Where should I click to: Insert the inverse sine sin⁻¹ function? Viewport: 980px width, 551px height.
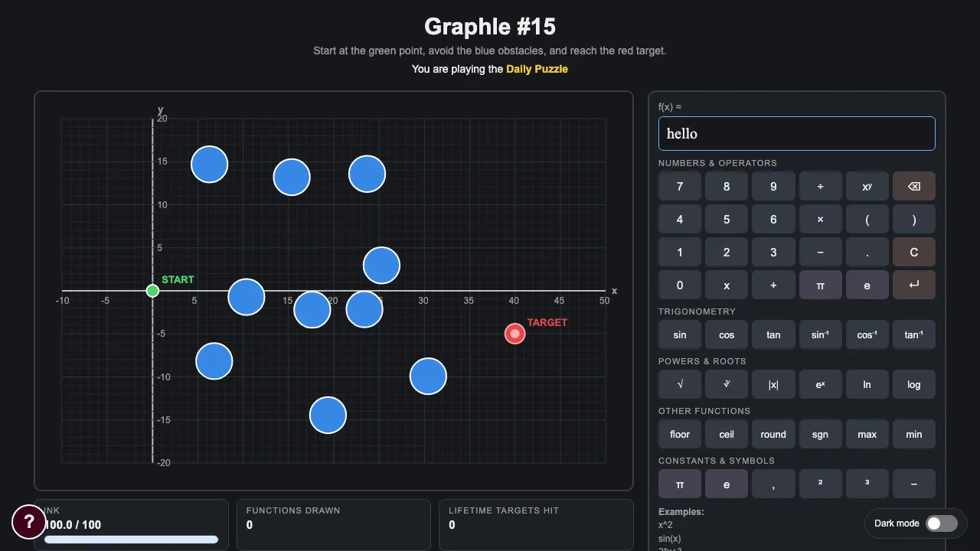820,334
